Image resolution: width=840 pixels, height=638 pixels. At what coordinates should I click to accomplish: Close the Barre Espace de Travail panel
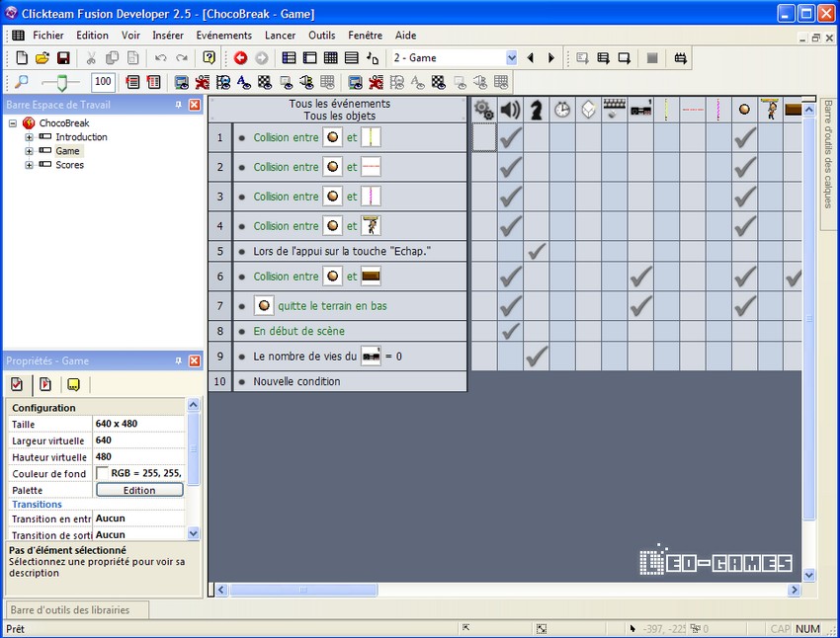coord(195,105)
